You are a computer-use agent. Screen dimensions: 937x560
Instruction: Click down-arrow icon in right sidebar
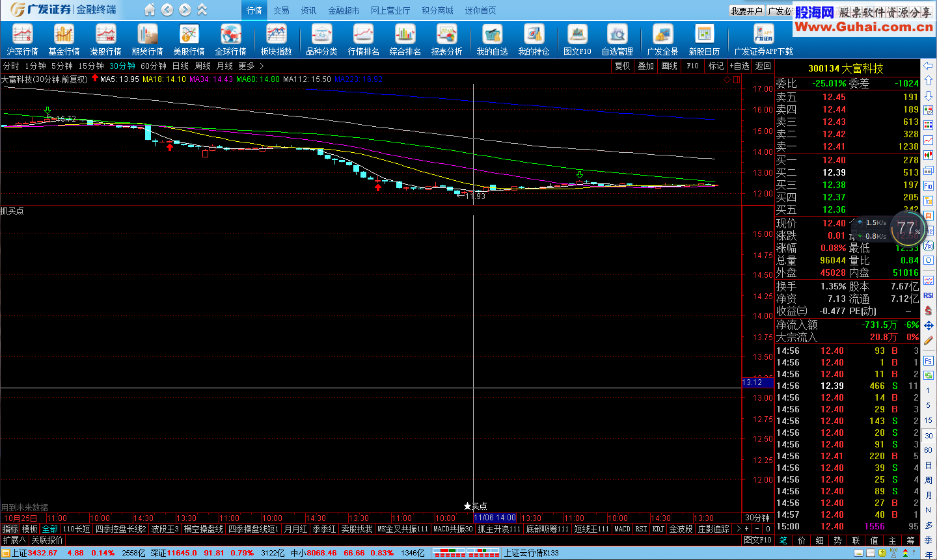pyautogui.click(x=929, y=96)
